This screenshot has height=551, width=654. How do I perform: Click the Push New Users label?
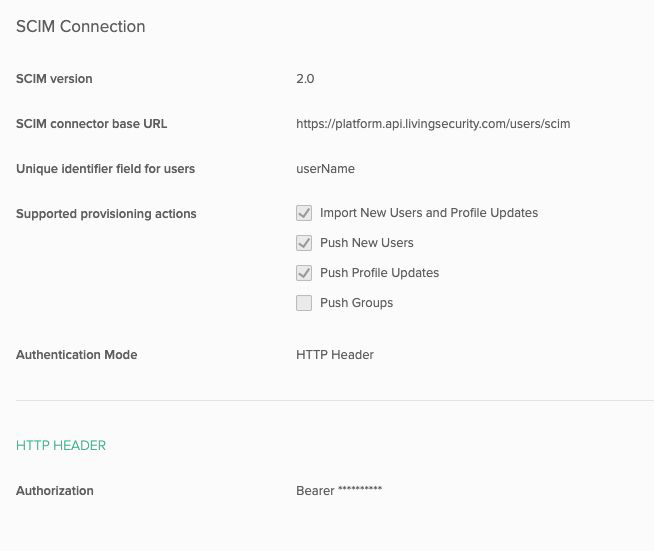click(x=367, y=243)
